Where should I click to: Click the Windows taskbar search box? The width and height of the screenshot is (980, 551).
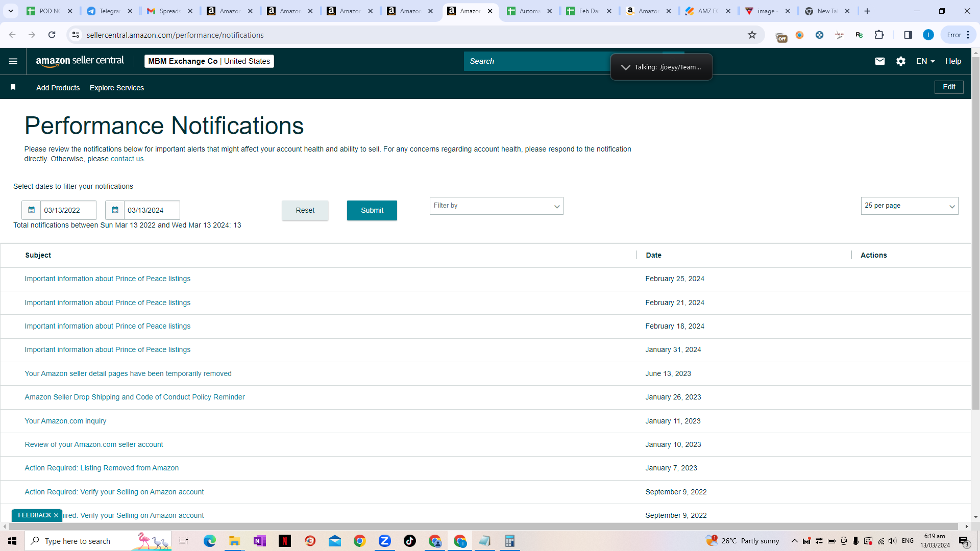tap(98, 541)
